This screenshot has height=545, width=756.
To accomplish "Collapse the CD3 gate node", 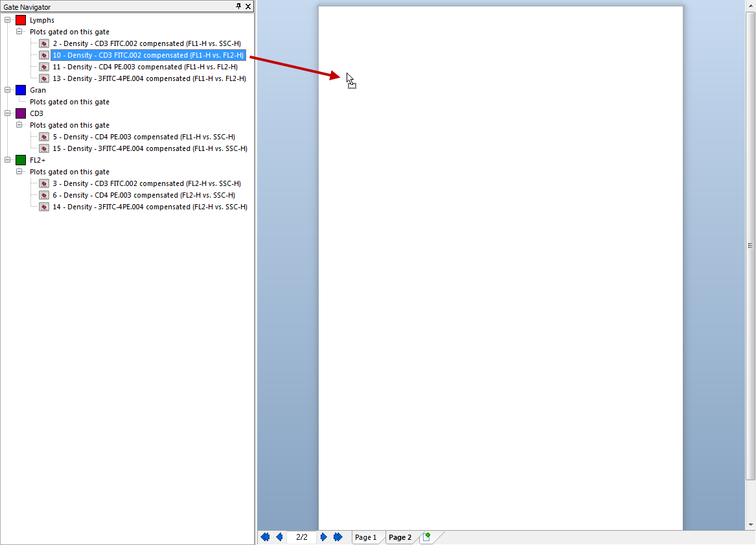I will (8, 113).
